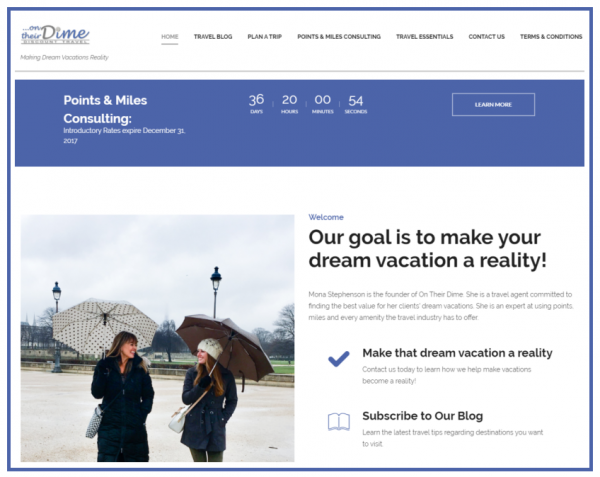Click the photo of two women with umbrellas
This screenshot has width=600, height=477.
(x=157, y=338)
